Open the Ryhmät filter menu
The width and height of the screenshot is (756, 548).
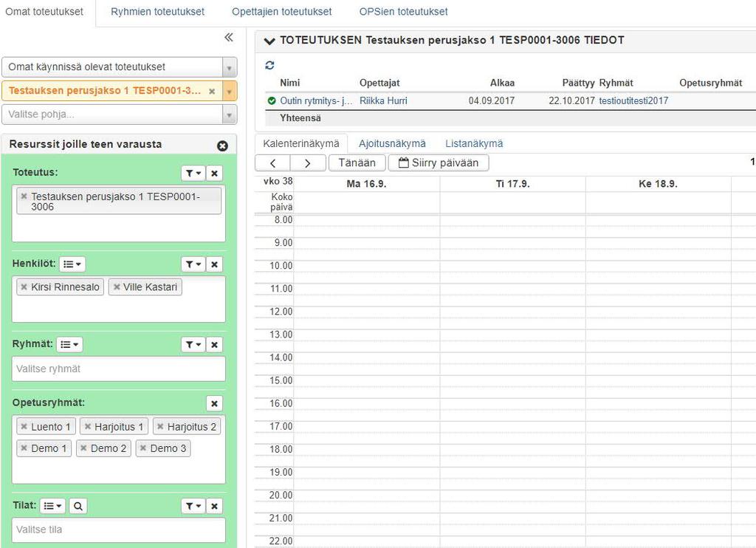click(193, 344)
